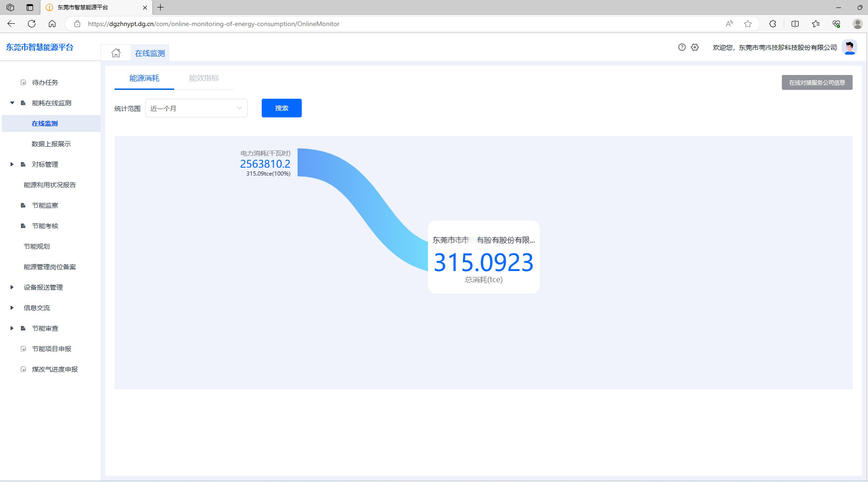Screen dimensions: 868x482
Task: Click the browser home button
Action: (52, 24)
